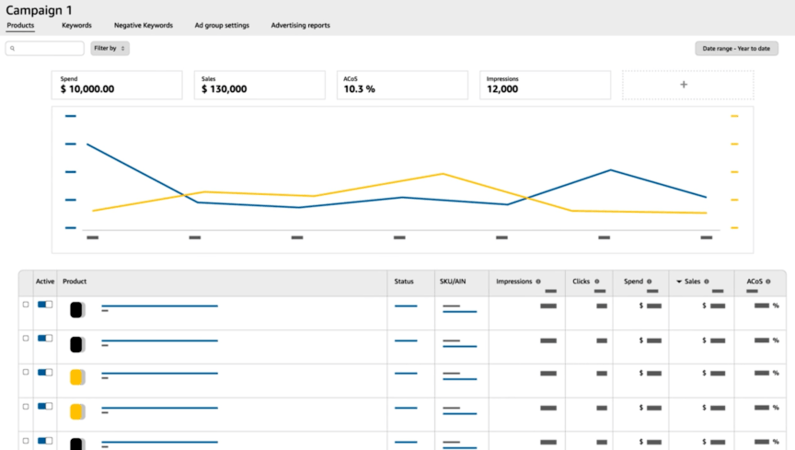This screenshot has width=795, height=450.
Task: Toggle Active switch on second product row
Action: (45, 338)
